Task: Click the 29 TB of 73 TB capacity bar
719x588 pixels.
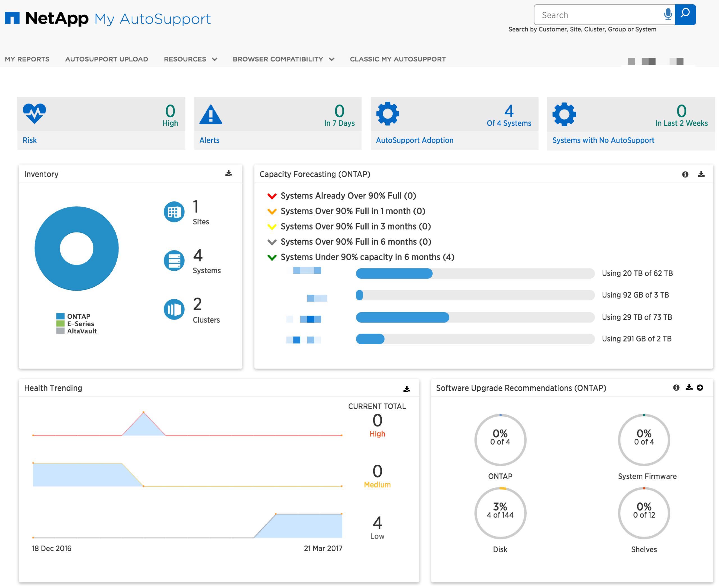Action: 475,317
